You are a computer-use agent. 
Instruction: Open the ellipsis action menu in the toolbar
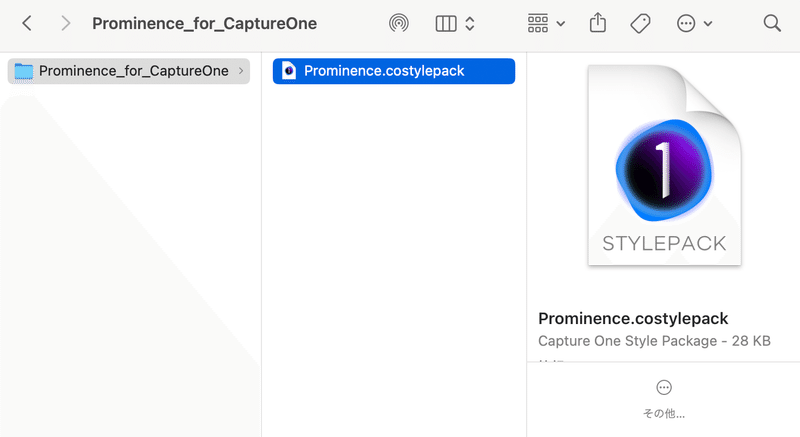pyautogui.click(x=686, y=23)
